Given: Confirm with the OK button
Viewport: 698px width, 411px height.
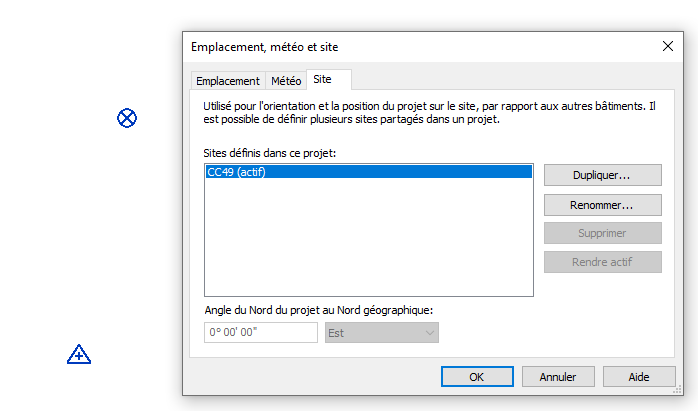Looking at the screenshot, I should point(476,377).
